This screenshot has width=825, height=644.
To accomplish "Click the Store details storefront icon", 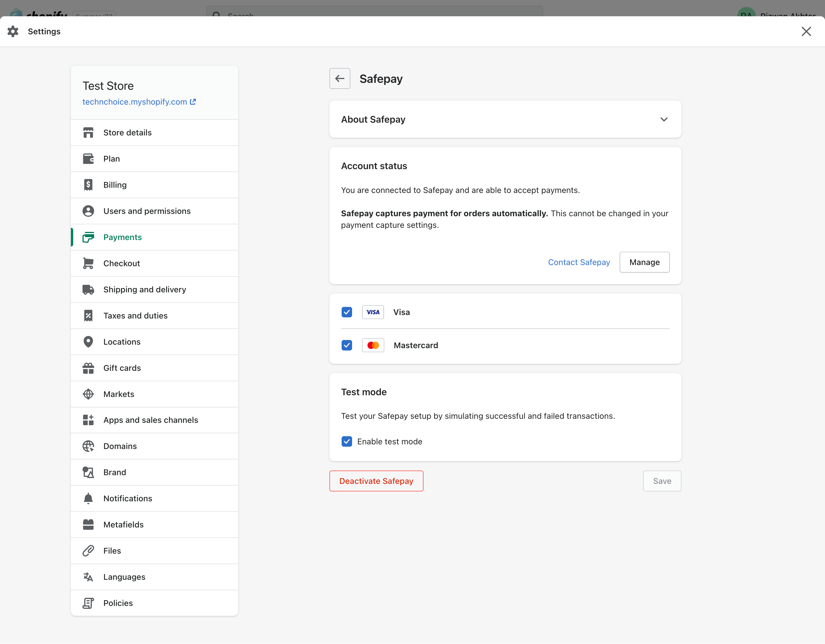I will coord(88,133).
